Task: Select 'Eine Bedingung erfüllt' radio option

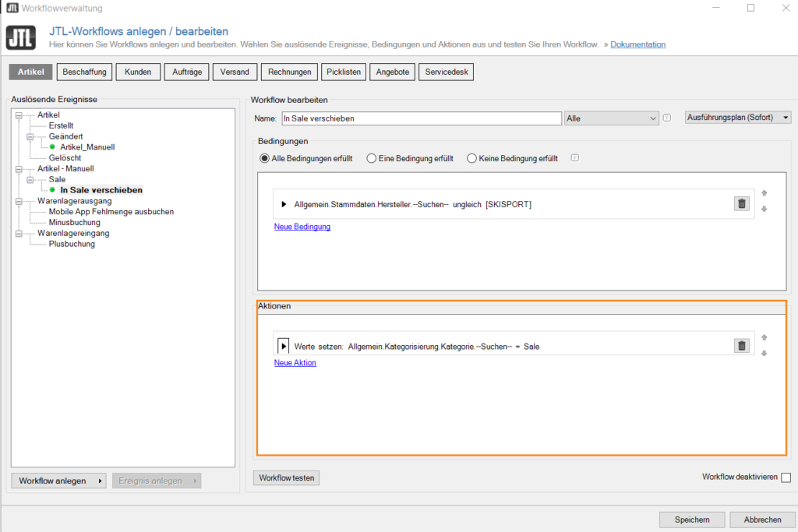Action: coord(372,158)
